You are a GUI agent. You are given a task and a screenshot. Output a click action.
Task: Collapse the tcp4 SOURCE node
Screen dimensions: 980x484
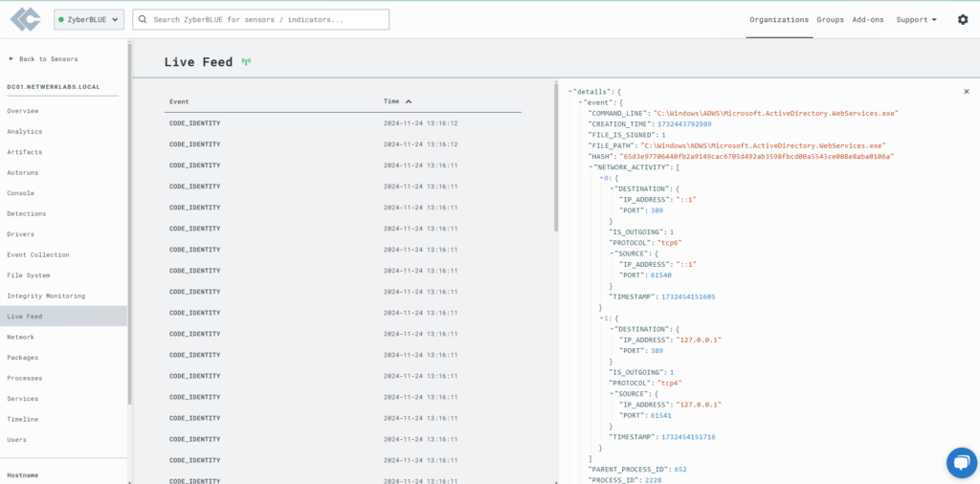pyautogui.click(x=612, y=393)
